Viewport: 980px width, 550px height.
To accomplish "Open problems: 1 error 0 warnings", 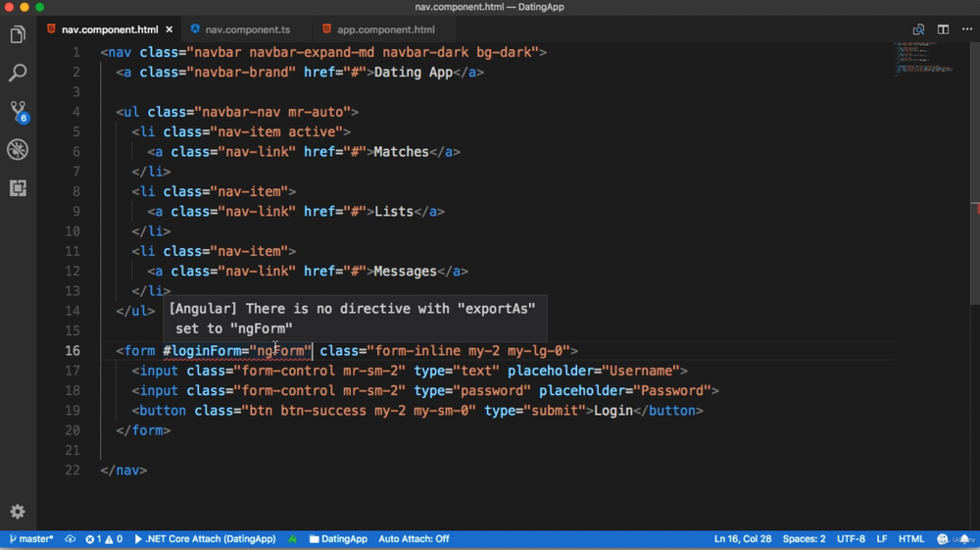I will 104,539.
